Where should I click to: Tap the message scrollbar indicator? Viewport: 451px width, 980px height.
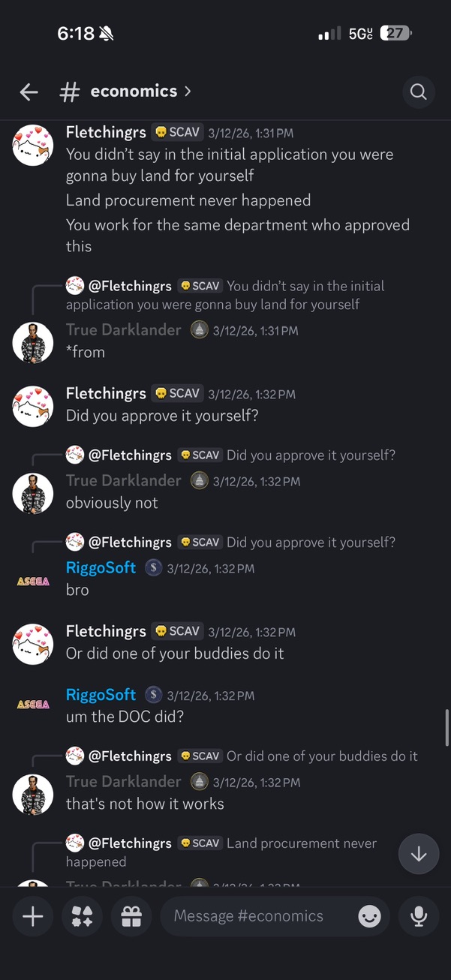tap(447, 728)
